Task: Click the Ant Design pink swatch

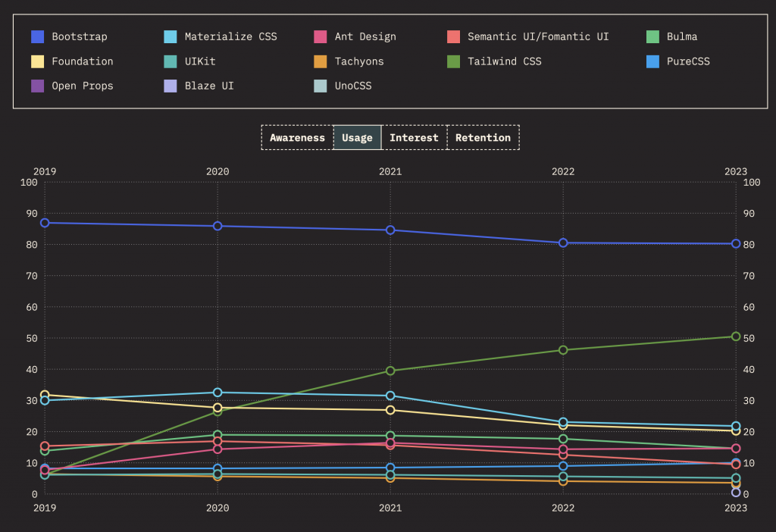Action: coord(321,36)
